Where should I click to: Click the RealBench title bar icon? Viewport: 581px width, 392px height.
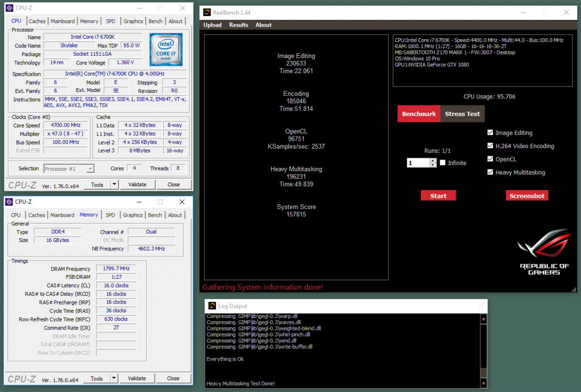point(207,12)
